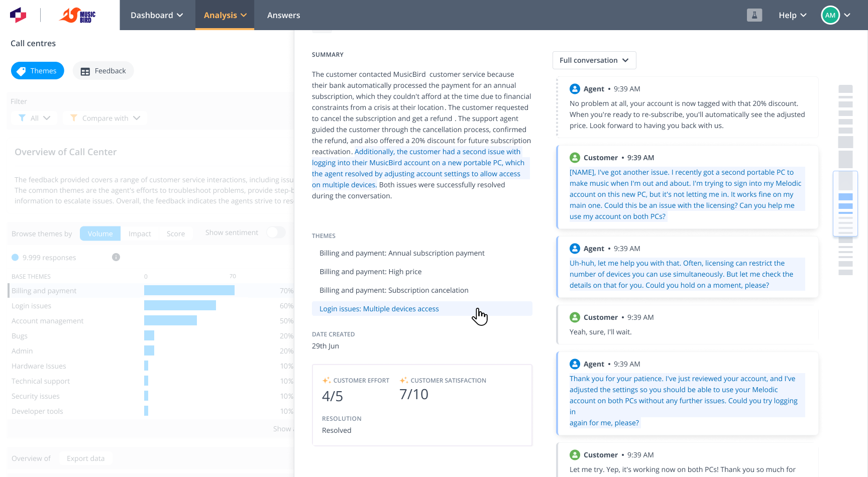Click the Hardware Issues theme row
868x477 pixels.
click(x=151, y=366)
